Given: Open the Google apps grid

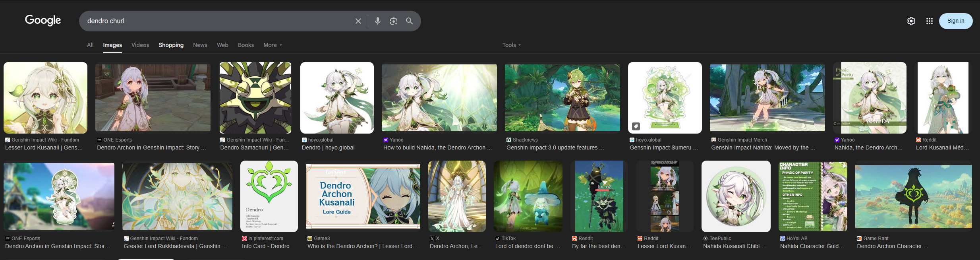Looking at the screenshot, I should pyautogui.click(x=930, y=21).
